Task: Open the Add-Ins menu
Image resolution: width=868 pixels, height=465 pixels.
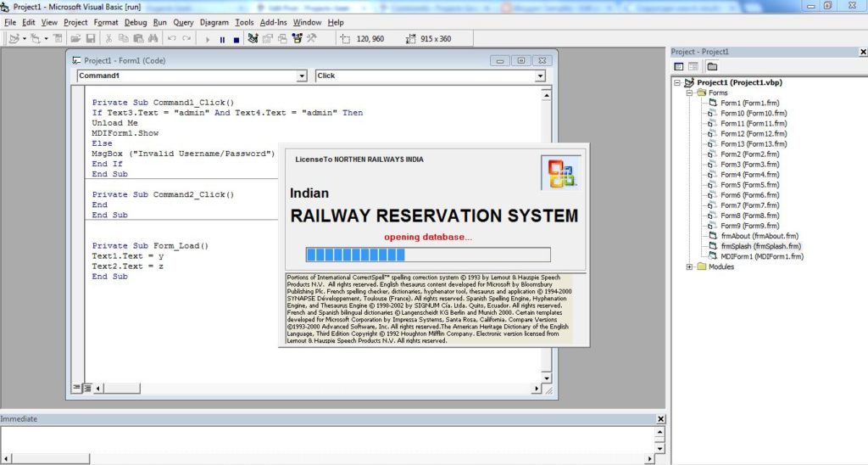Action: coord(274,22)
